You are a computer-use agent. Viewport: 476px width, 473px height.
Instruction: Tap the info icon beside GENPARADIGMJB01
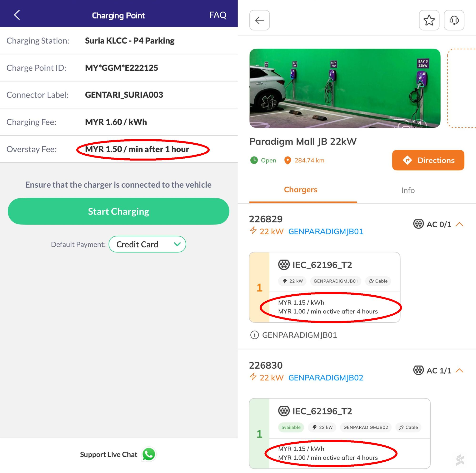tap(254, 335)
